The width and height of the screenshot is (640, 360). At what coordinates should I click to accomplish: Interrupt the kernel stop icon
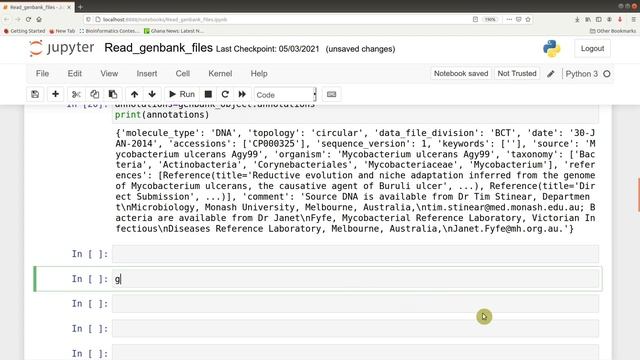click(208, 94)
